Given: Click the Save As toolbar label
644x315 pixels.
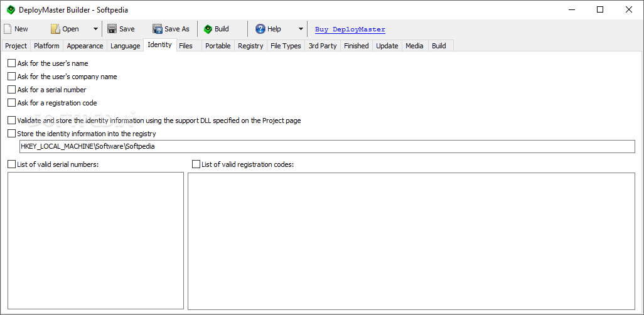Looking at the screenshot, I should [x=177, y=29].
